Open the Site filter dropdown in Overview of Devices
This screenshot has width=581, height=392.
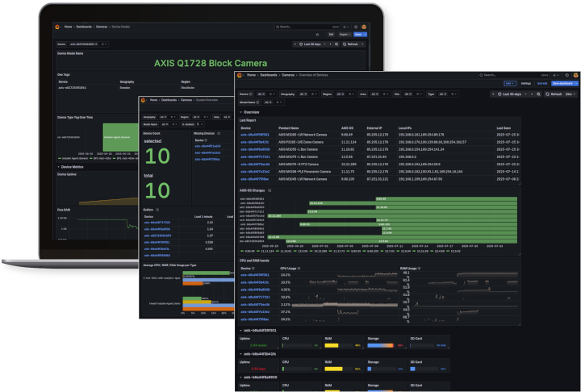(421, 94)
